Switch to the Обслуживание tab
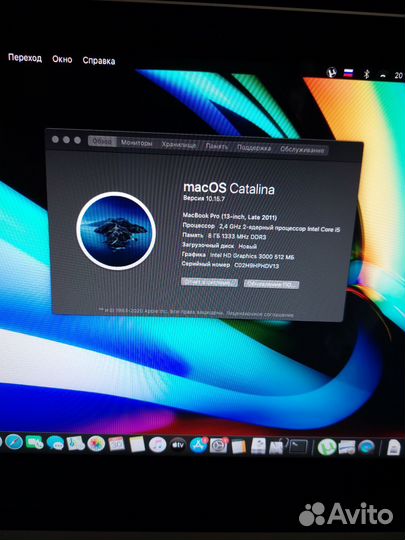 pyautogui.click(x=302, y=149)
